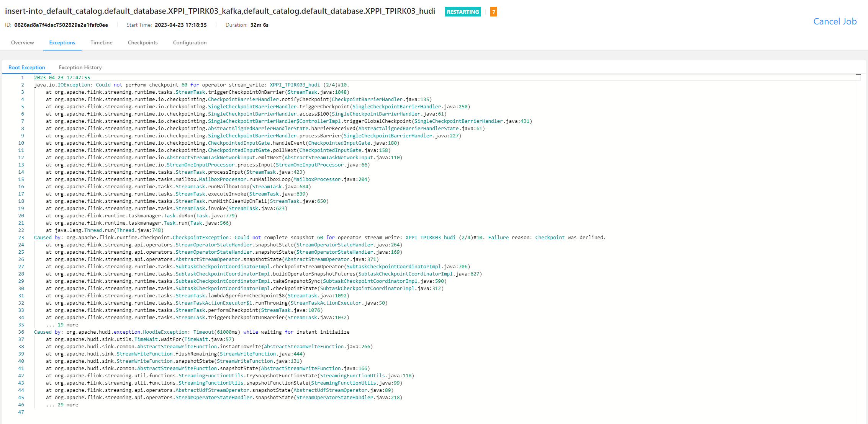Click the RESTARTING status badge
Screen dimensions: 868x424
463,12
